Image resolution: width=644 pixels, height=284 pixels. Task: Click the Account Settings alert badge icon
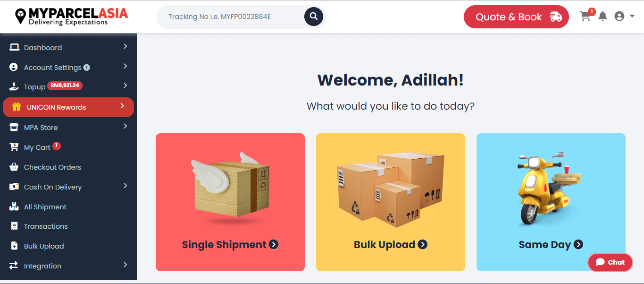(87, 68)
